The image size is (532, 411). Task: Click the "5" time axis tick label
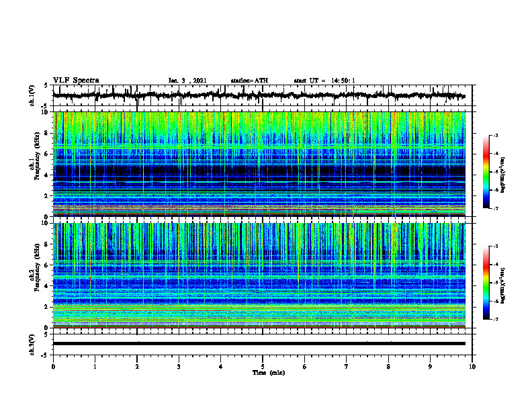pyautogui.click(x=263, y=367)
